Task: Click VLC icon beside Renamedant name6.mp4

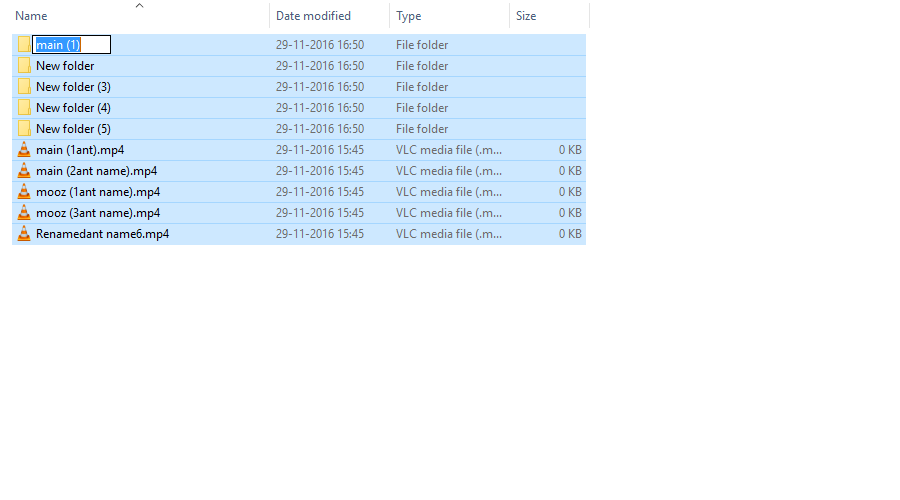Action: click(x=24, y=234)
